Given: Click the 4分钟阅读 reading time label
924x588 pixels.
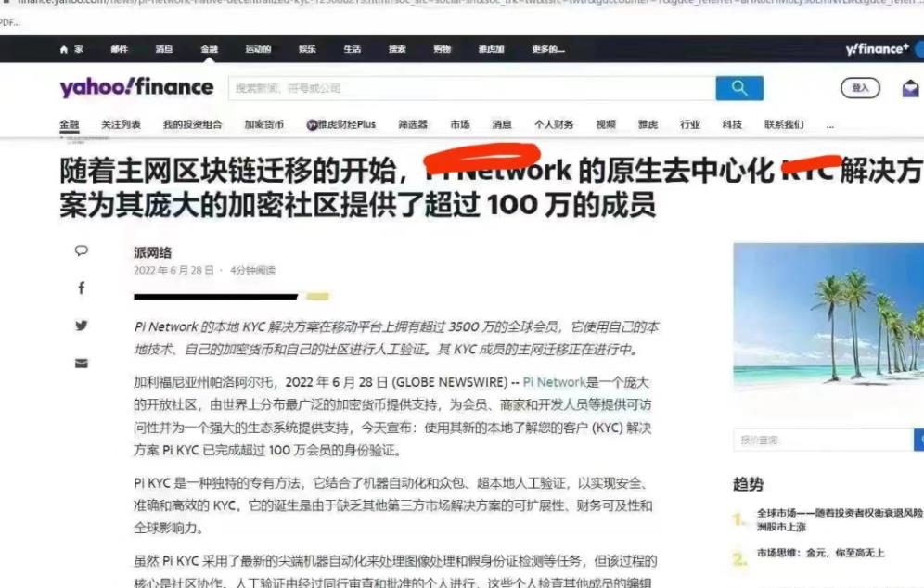Looking at the screenshot, I should pos(253,271).
